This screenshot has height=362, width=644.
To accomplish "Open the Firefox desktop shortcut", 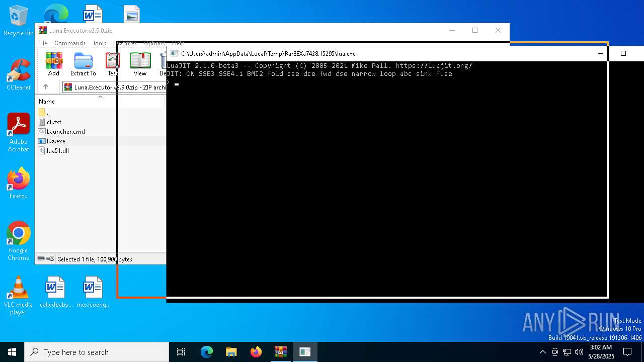I will pos(19,183).
